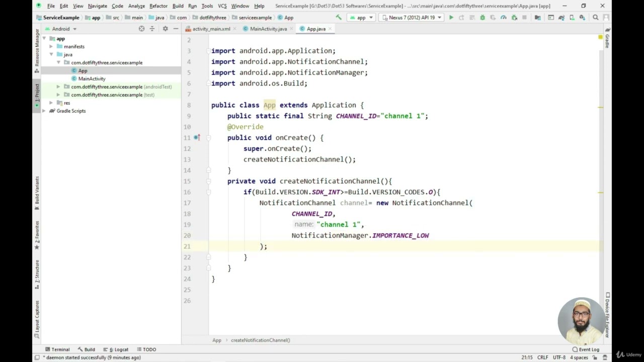Open the Build tool window button
Viewport: 644px width, 362px height.
86,349
